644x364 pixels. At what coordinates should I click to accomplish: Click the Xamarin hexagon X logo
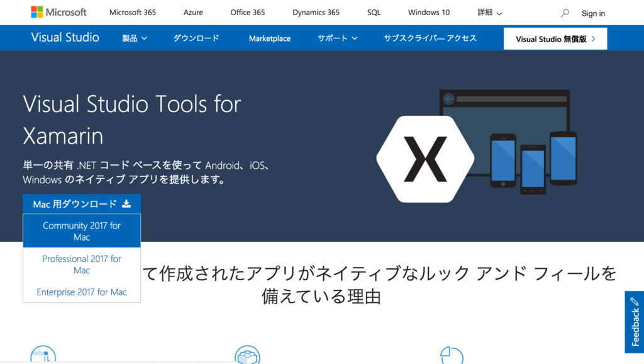pos(425,159)
